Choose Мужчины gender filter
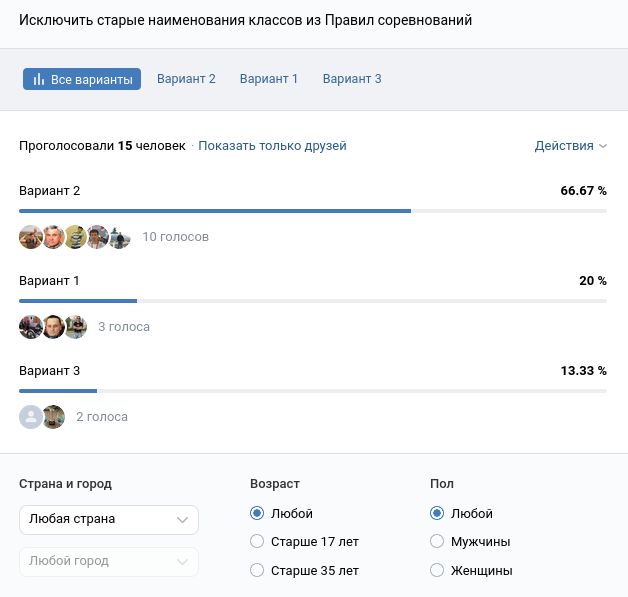628x597 pixels. coord(437,542)
